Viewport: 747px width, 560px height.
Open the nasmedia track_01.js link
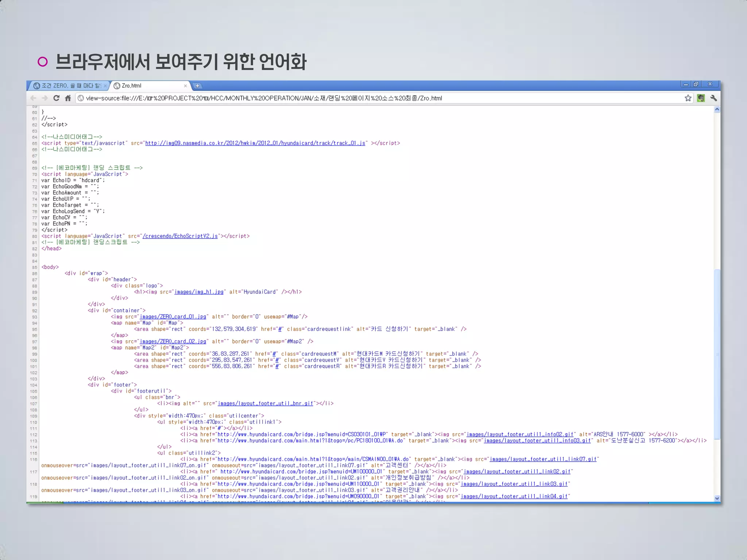click(x=255, y=143)
